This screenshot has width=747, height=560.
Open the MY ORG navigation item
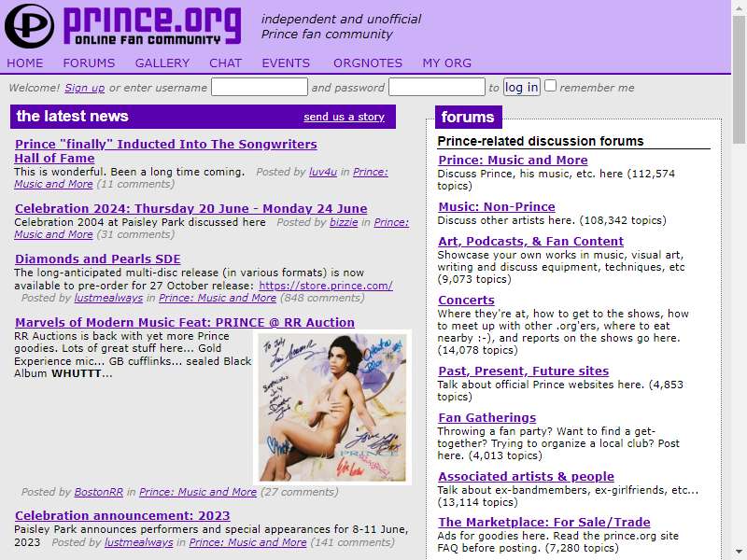[447, 63]
